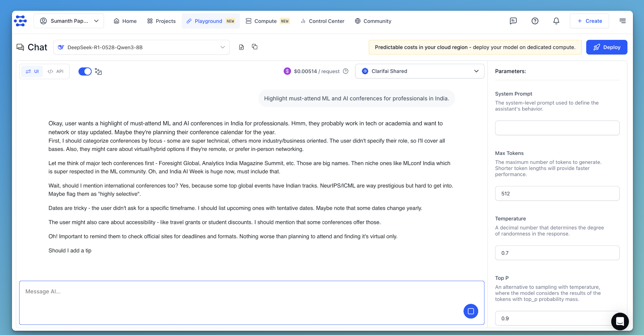This screenshot has width=644, height=335.
Task: Toggle the blue streaming switch
Action: click(85, 71)
